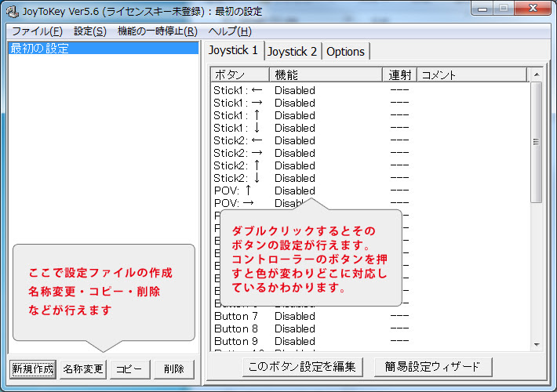Screen dimensions: 557x392
Task: Open the 機能の一時停止(R) menu
Action: pos(158,31)
